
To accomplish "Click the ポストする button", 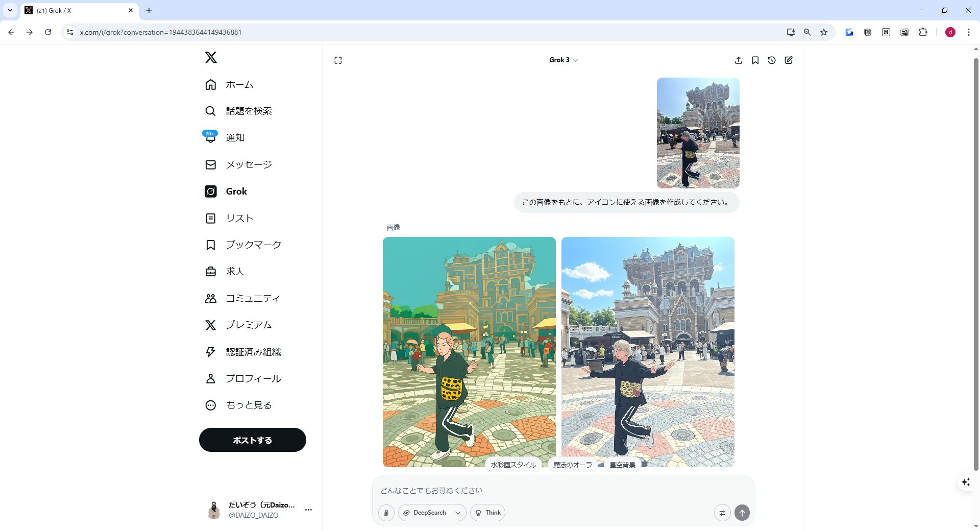I will (x=252, y=440).
